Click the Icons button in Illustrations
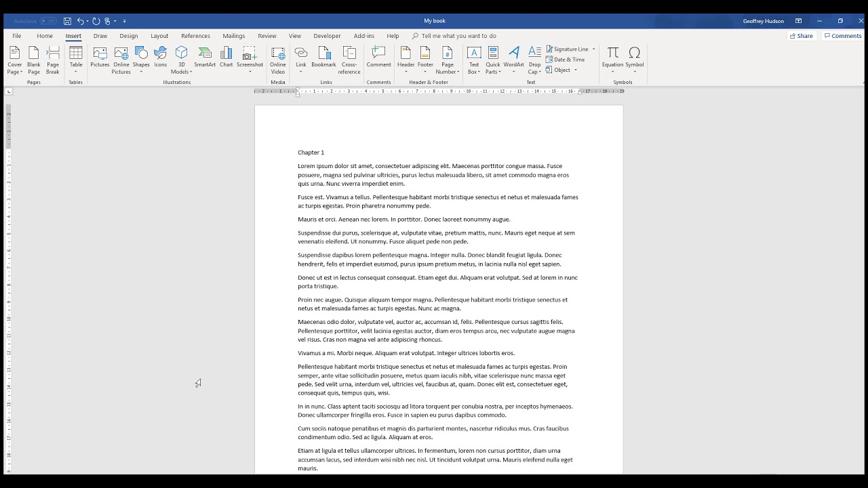This screenshot has height=488, width=868. click(161, 57)
